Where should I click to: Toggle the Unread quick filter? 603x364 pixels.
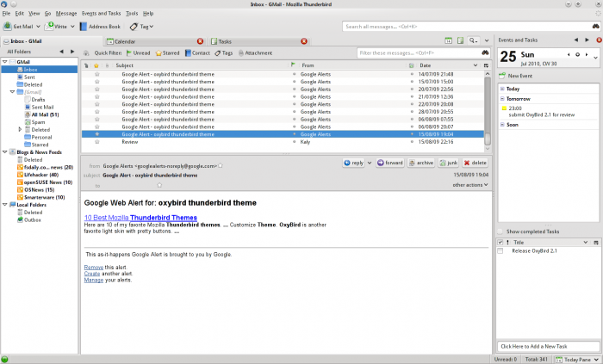pos(138,53)
